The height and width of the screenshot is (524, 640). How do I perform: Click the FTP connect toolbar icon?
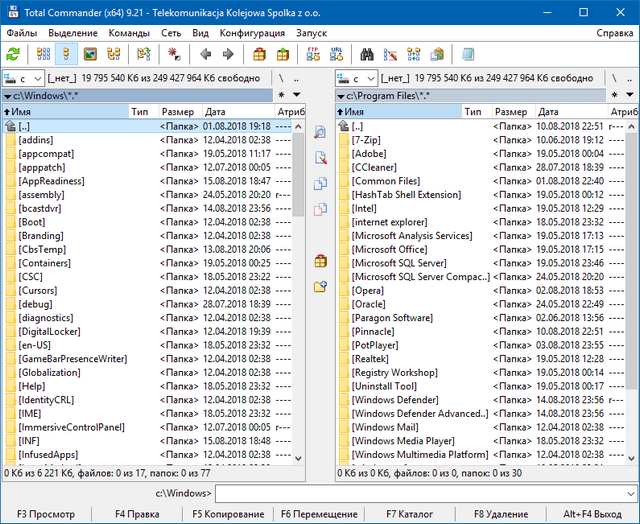[x=312, y=53]
